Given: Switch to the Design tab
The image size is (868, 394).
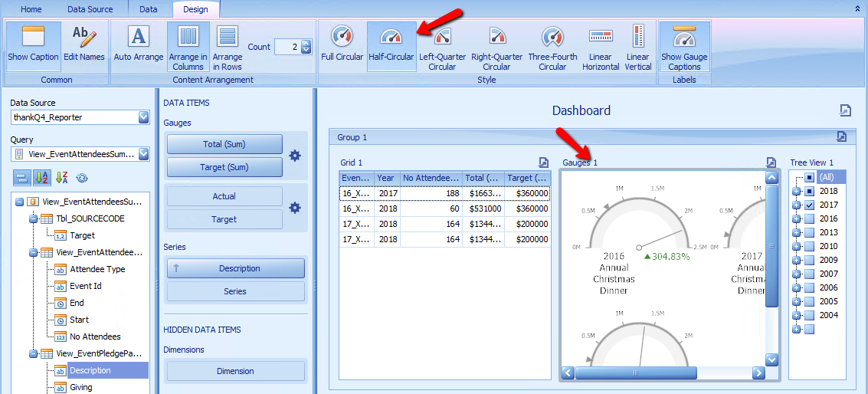Looking at the screenshot, I should click(x=196, y=9).
